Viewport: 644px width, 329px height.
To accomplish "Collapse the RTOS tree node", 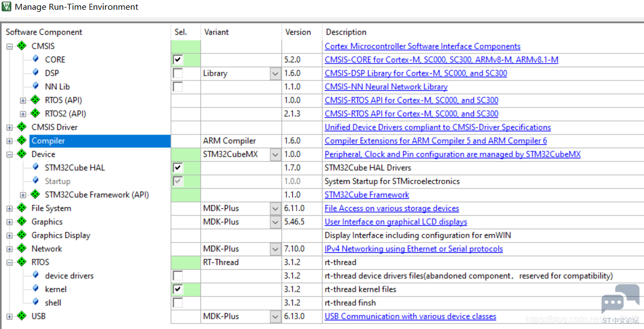I will tap(9, 263).
